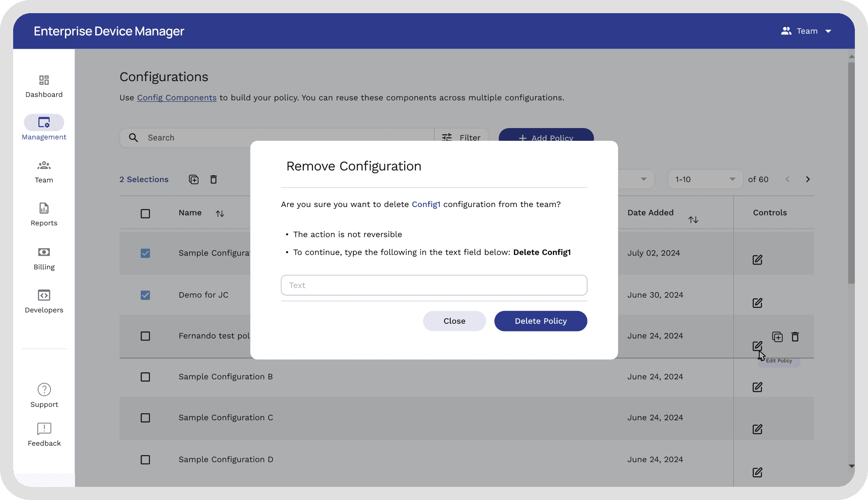Open the 1-10 page range dropdown
868x500 pixels.
coord(704,179)
